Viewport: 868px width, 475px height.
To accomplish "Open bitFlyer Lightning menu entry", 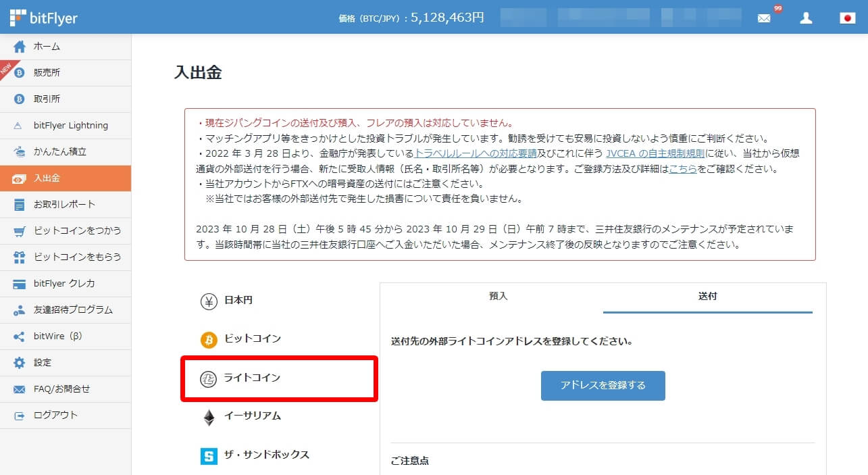I will pyautogui.click(x=66, y=126).
